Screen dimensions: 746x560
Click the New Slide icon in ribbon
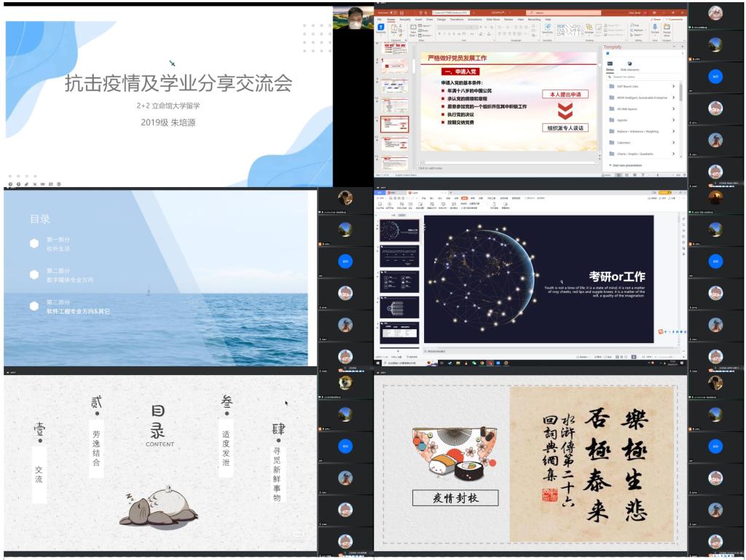pyautogui.click(x=414, y=29)
